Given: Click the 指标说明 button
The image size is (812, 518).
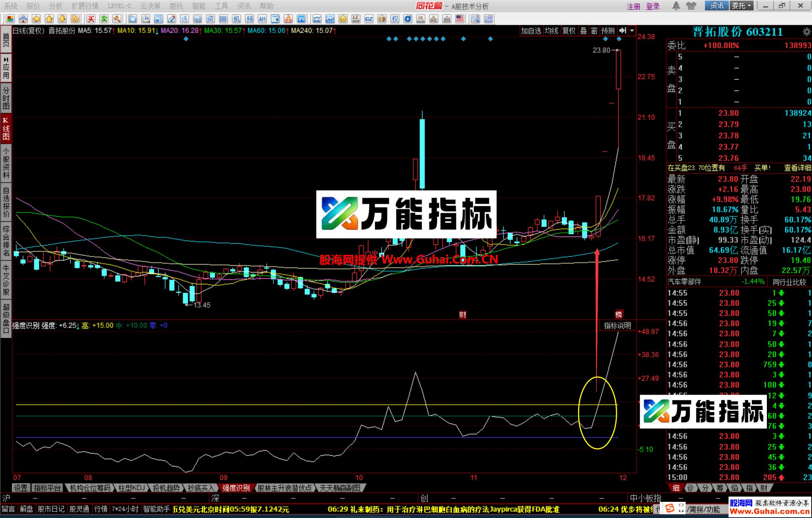Looking at the screenshot, I should pyautogui.click(x=617, y=326).
